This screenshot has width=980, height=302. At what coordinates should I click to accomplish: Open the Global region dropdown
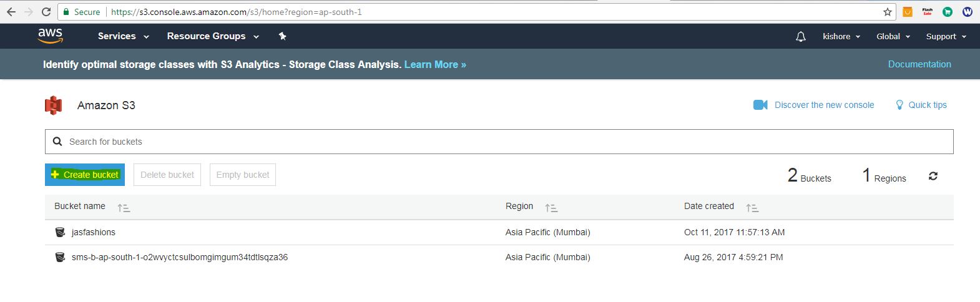pyautogui.click(x=893, y=37)
